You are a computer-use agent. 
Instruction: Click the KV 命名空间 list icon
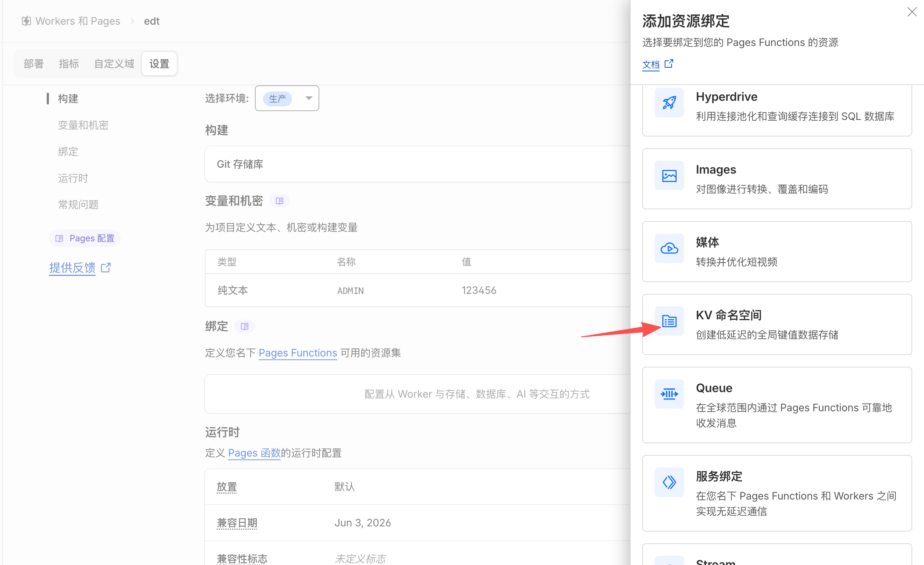tap(669, 321)
